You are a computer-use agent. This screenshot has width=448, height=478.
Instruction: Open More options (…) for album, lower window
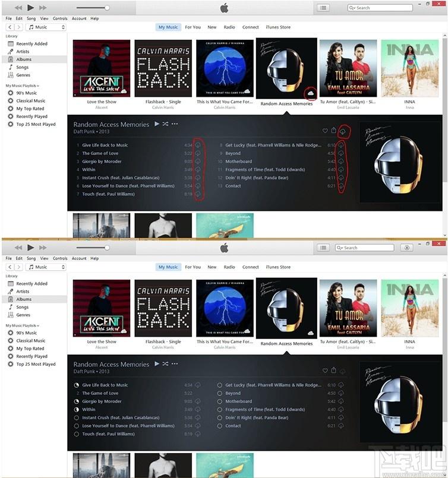pos(175,363)
